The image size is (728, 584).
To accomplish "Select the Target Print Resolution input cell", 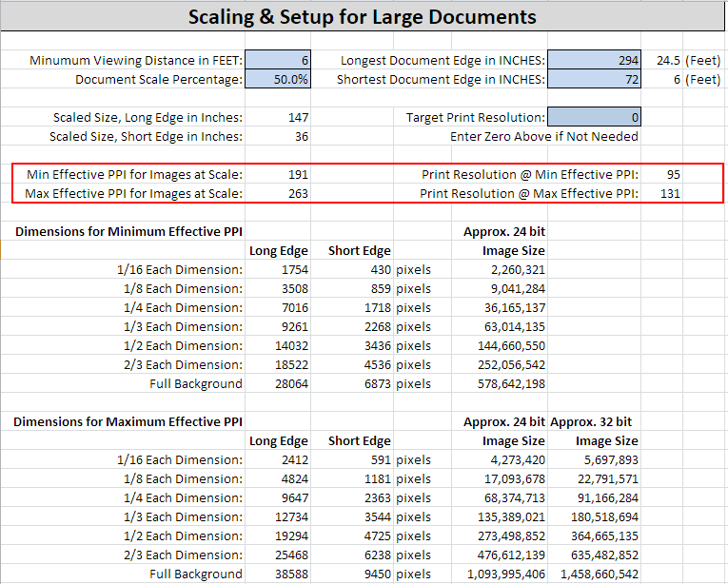I will 594,117.
